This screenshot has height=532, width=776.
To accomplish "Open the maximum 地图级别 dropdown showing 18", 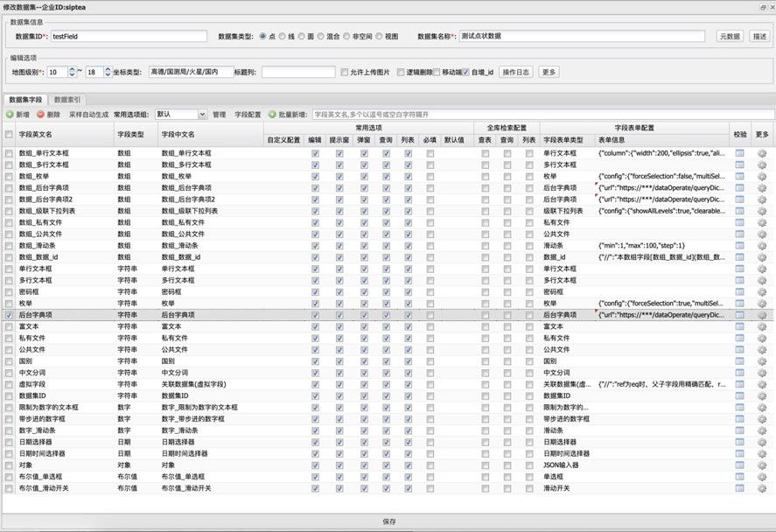I will click(107, 72).
